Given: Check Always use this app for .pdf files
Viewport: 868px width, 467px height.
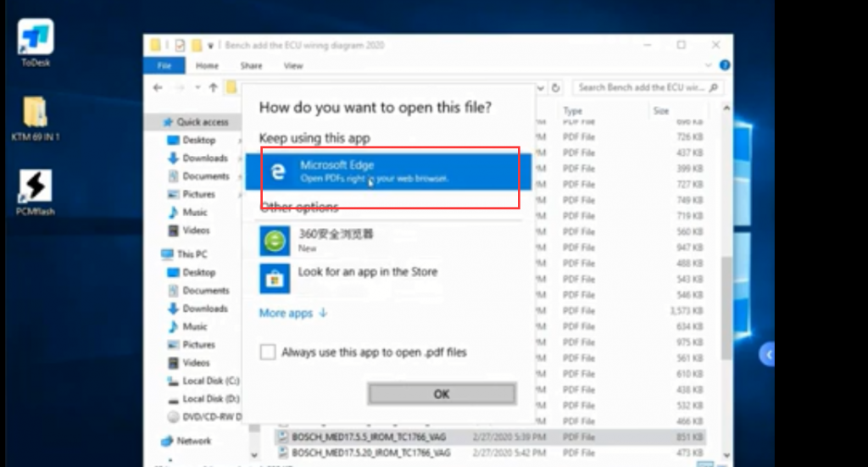Looking at the screenshot, I should (x=268, y=352).
